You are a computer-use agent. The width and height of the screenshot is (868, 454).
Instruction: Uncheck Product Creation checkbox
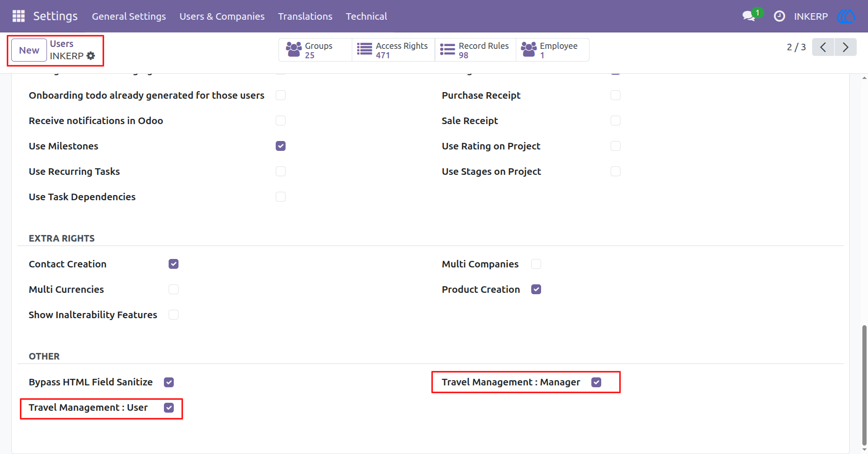click(x=536, y=290)
